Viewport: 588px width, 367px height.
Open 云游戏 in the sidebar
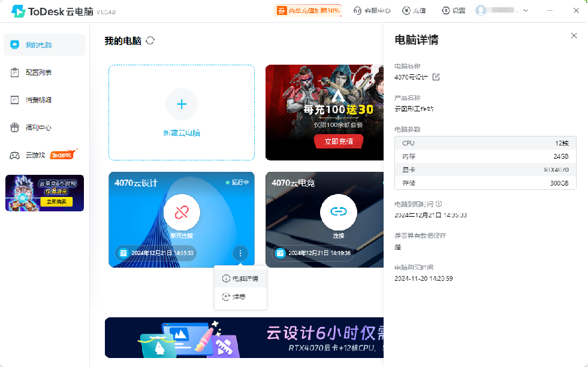tap(32, 155)
